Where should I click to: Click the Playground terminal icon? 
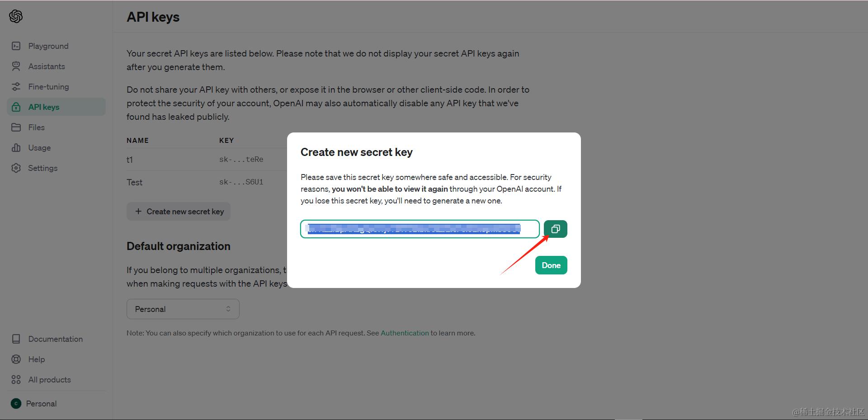[16, 46]
